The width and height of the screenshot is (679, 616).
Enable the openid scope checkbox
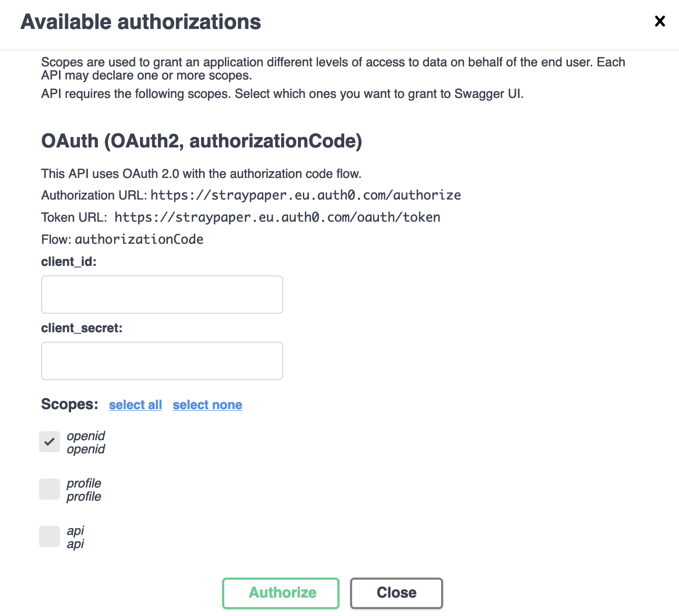(x=49, y=442)
